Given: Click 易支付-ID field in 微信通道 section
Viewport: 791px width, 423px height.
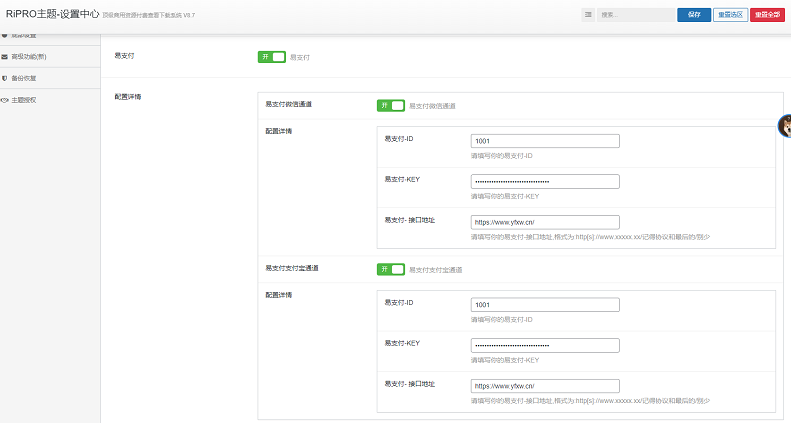Looking at the screenshot, I should 545,141.
